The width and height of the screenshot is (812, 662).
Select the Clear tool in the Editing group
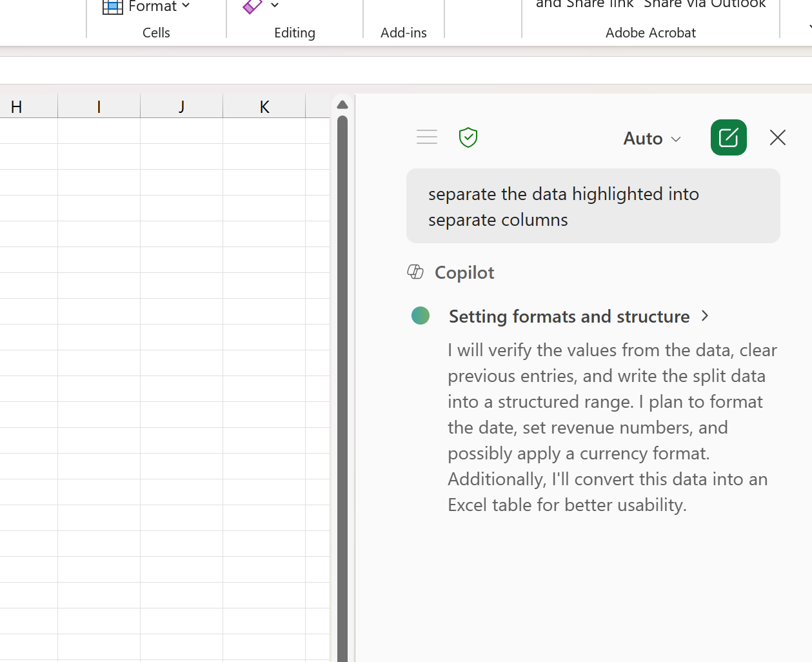(x=251, y=7)
